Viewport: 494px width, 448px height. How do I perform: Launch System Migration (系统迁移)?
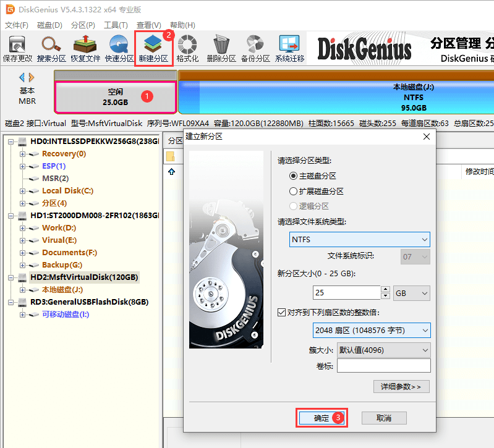coord(289,48)
